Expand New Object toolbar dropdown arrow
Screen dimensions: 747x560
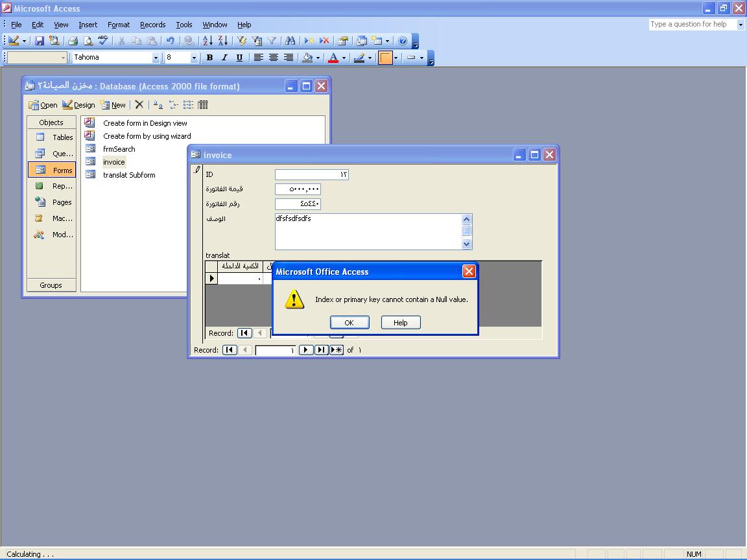387,41
